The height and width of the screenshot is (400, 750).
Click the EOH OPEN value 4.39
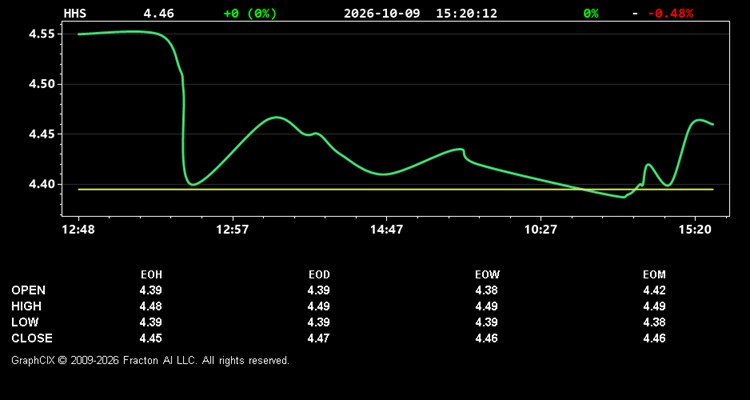[x=151, y=290]
